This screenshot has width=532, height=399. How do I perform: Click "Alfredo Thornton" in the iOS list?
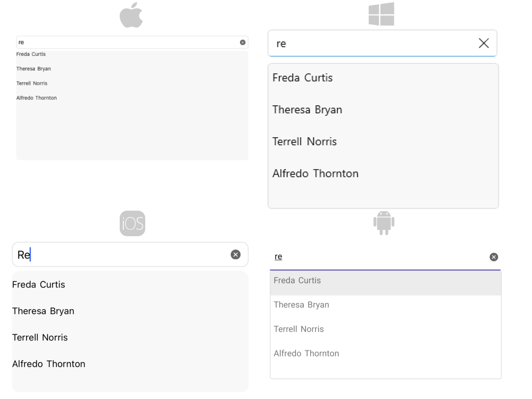(48, 364)
